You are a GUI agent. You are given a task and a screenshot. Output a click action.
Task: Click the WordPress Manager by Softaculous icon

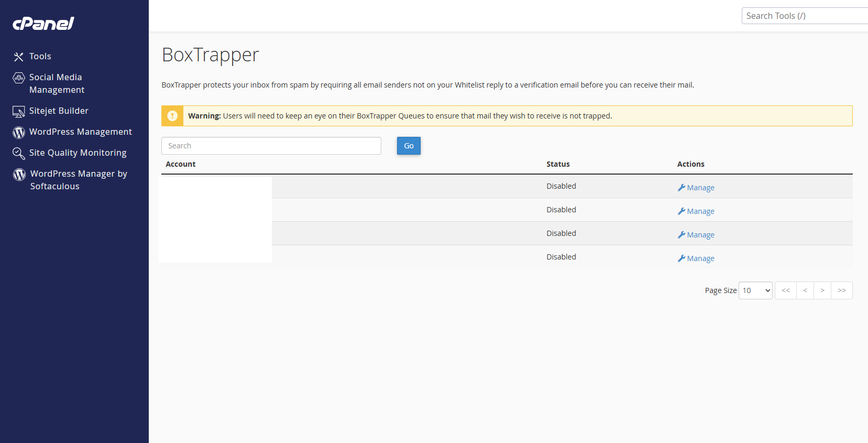pyautogui.click(x=19, y=175)
